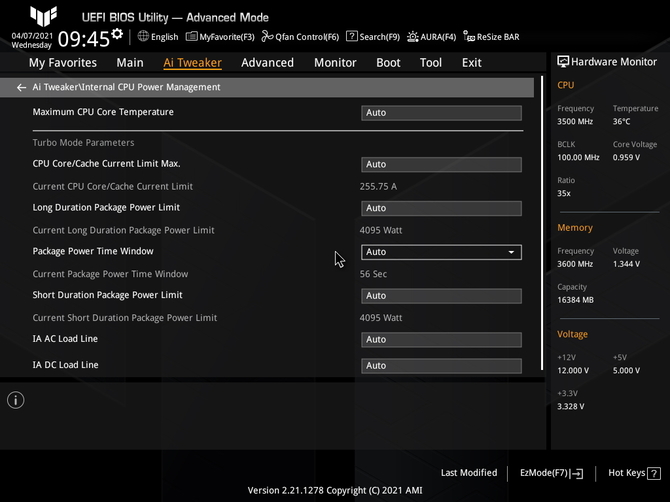This screenshot has width=670, height=502.
Task: Click the EzMode exit arrow icon
Action: click(577, 473)
